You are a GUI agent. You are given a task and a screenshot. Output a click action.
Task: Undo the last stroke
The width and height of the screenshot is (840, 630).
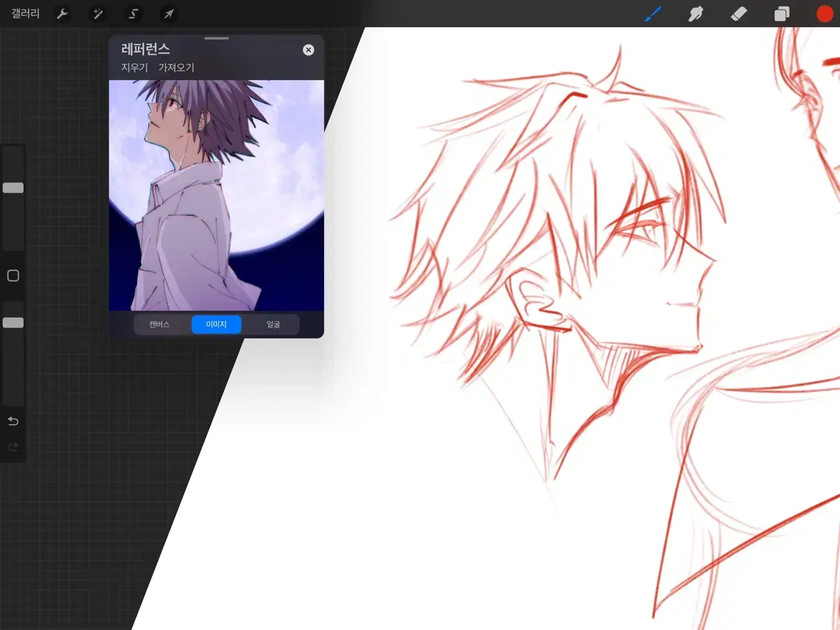[13, 421]
